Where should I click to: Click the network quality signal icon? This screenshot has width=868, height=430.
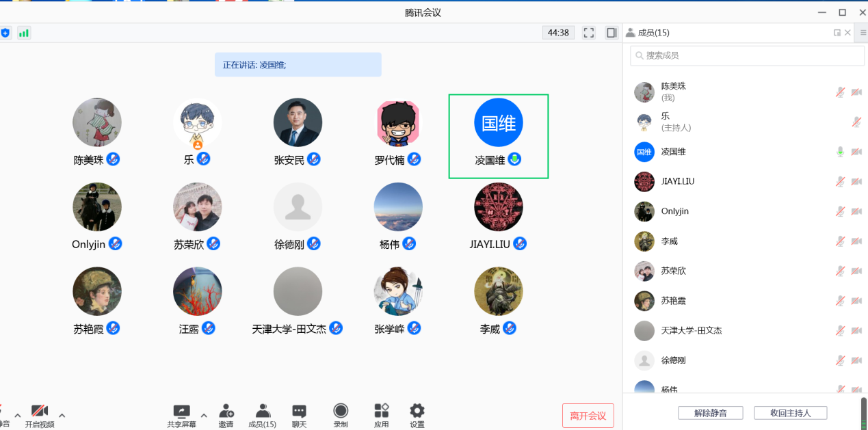23,32
